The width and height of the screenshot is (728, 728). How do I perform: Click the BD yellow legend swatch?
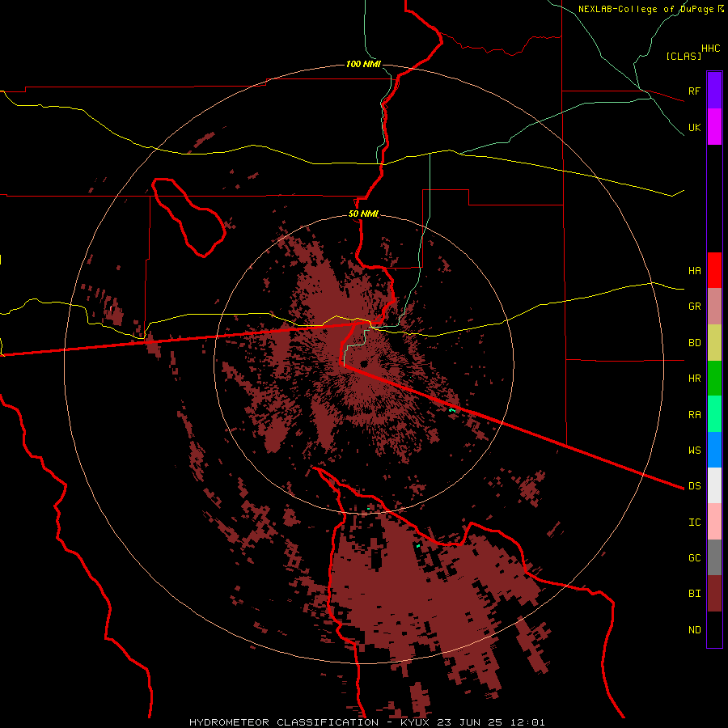[x=714, y=343]
